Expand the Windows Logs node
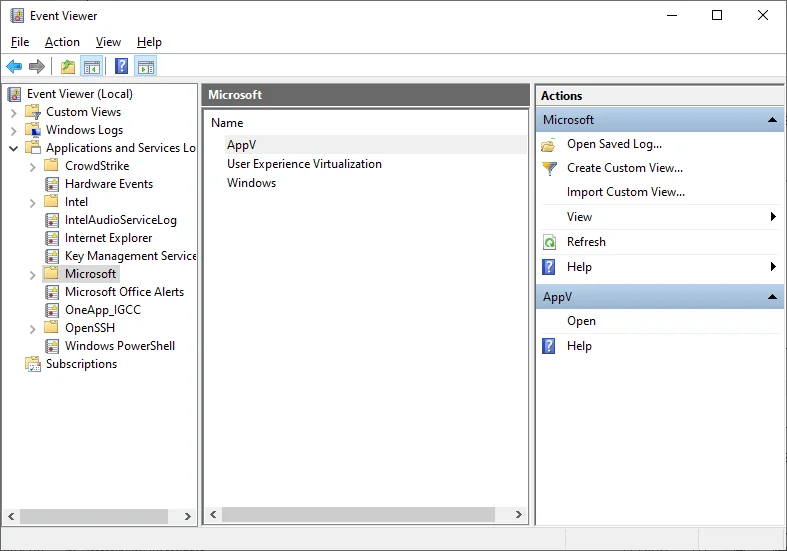 pos(14,131)
